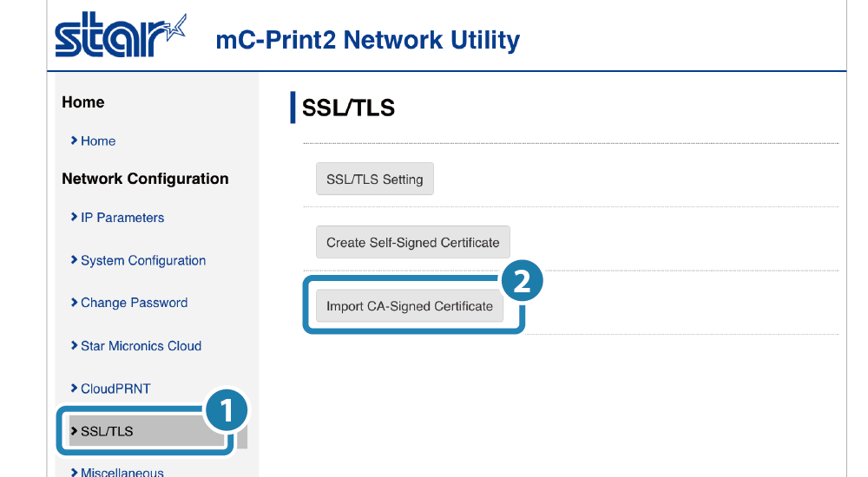Open the CloudPRNT settings page

tap(115, 389)
